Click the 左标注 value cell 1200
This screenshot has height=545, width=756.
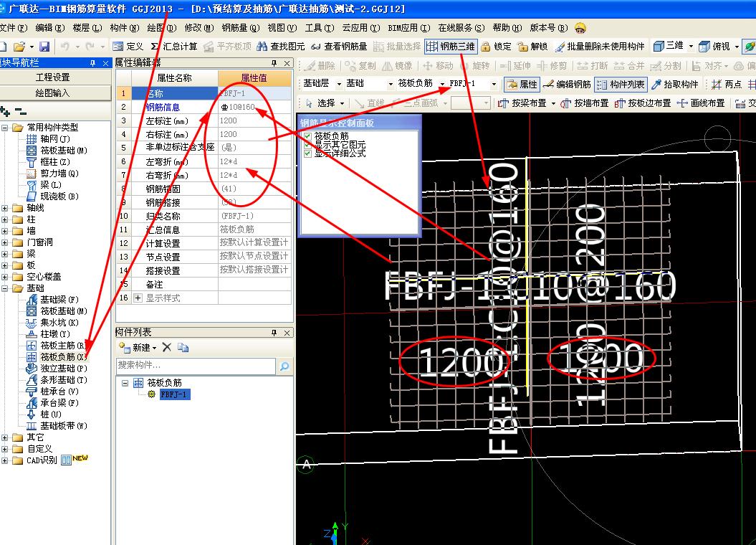click(x=254, y=120)
